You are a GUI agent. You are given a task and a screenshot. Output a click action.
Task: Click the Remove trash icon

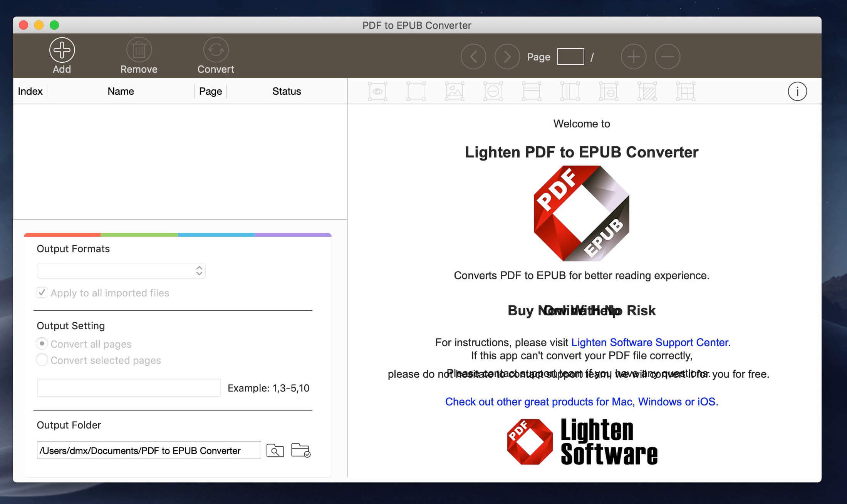click(139, 50)
